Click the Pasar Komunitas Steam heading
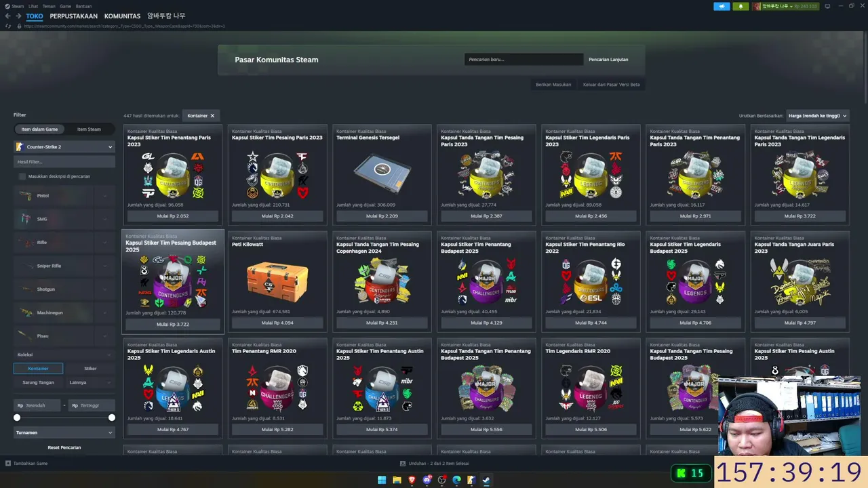The image size is (868, 488). point(277,60)
